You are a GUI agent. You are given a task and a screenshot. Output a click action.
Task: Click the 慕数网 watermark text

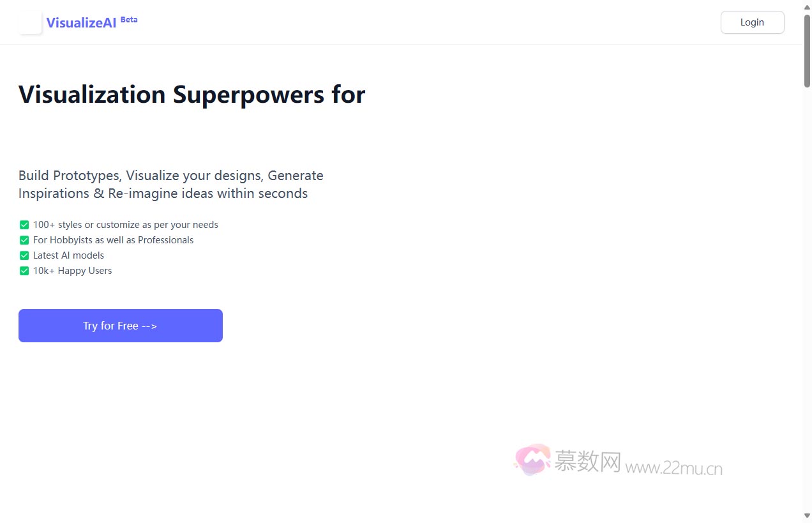point(587,462)
